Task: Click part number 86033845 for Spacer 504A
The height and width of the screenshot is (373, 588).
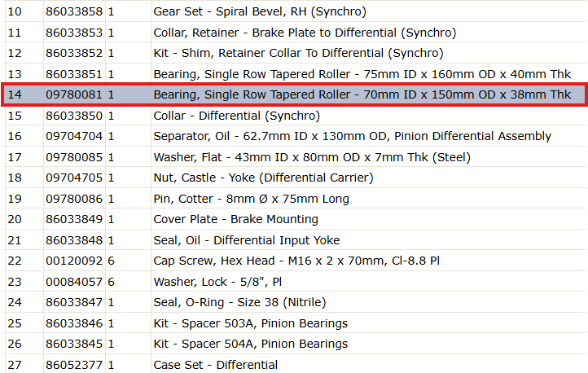Action: tap(74, 344)
